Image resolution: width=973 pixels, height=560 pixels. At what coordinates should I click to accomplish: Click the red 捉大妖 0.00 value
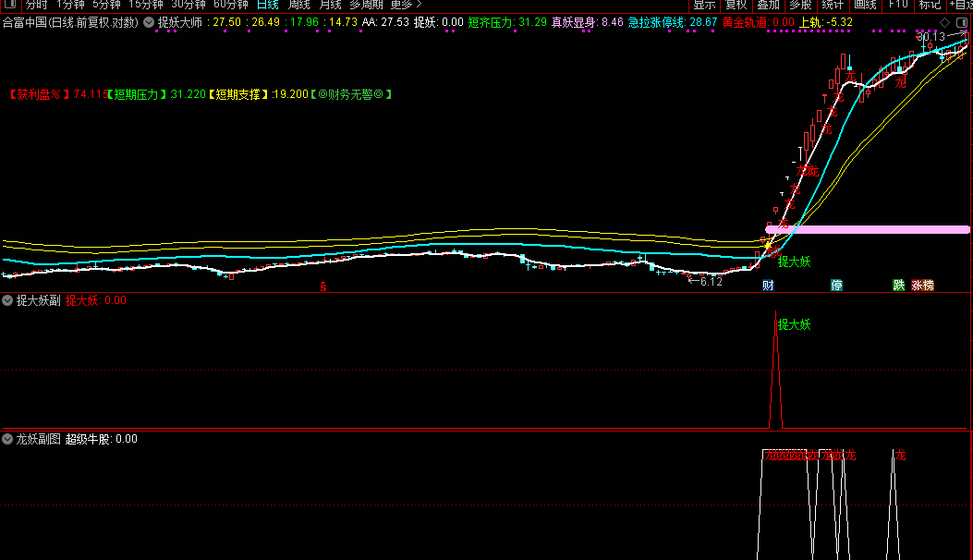95,300
